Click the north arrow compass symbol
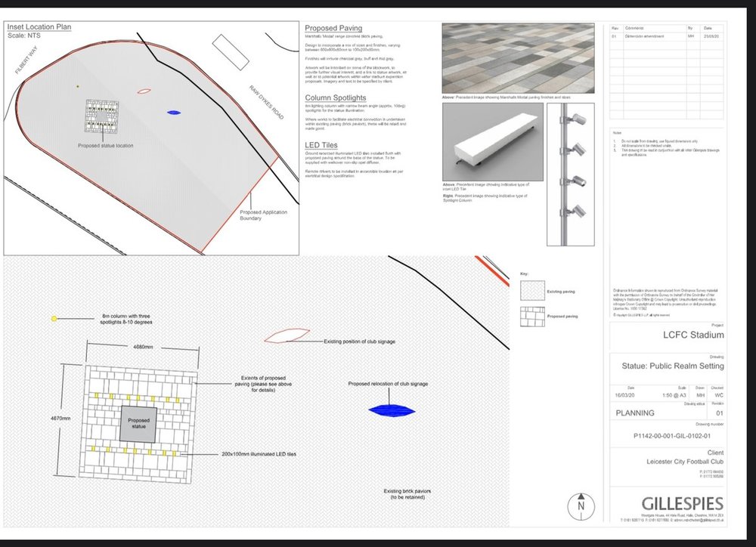 581,506
